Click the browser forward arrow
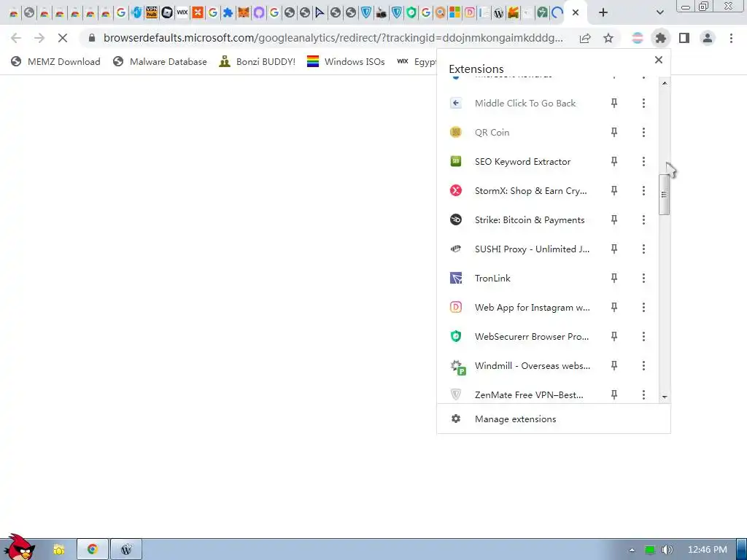This screenshot has width=747, height=560. (39, 38)
